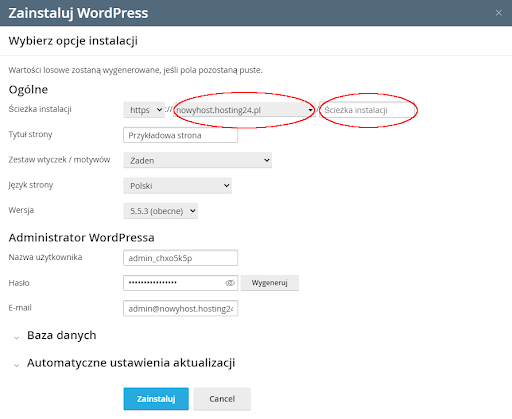Click the E-mail input field
This screenshot has height=419, width=512.
tap(180, 309)
